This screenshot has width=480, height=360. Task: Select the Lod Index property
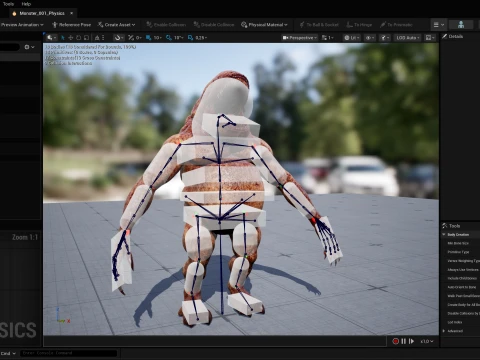[x=455, y=322]
